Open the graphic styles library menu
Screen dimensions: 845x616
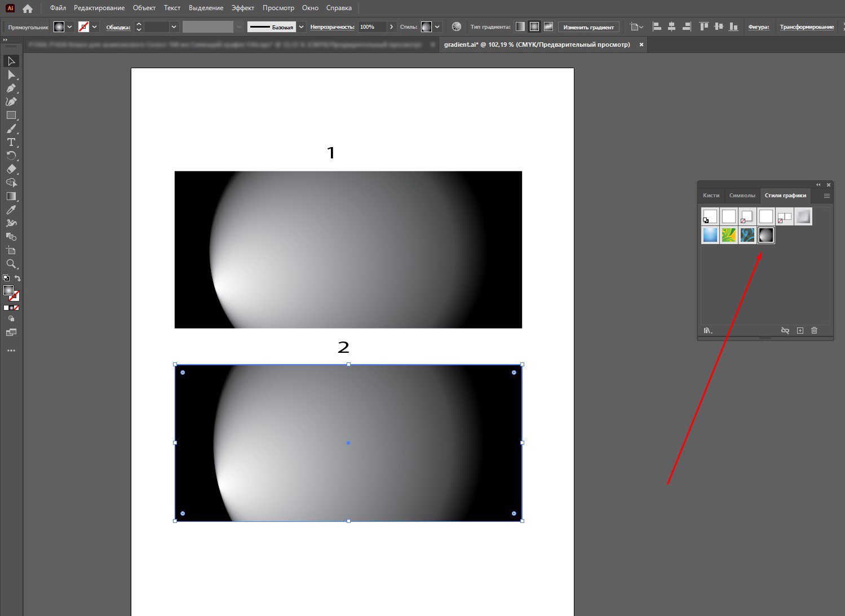tap(708, 330)
